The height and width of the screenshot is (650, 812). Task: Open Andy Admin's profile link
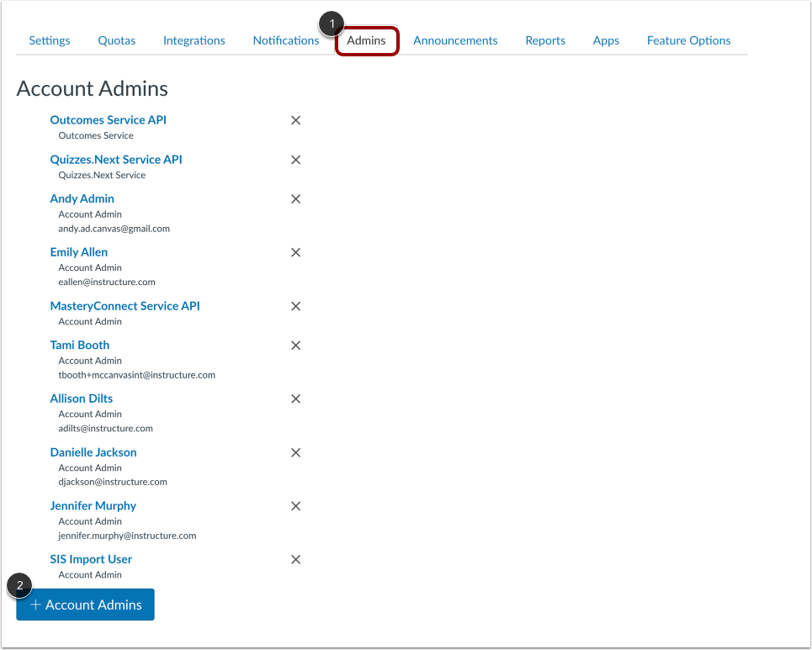pos(82,198)
